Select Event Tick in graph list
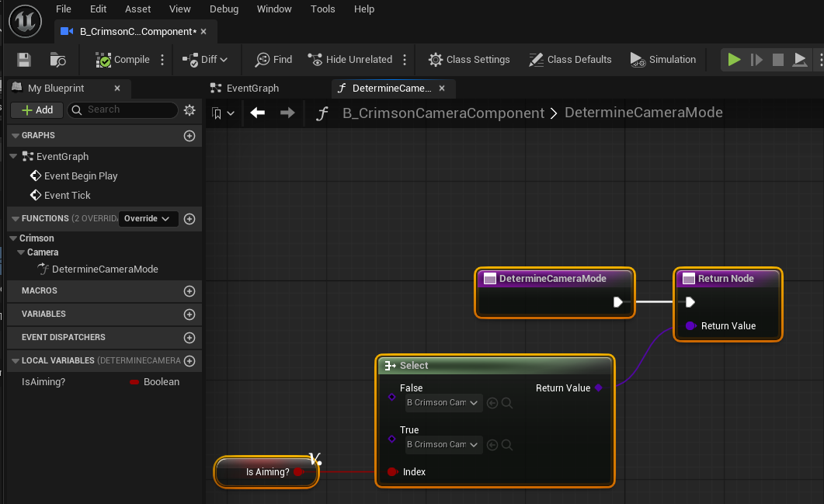The width and height of the screenshot is (824, 504). click(x=61, y=196)
